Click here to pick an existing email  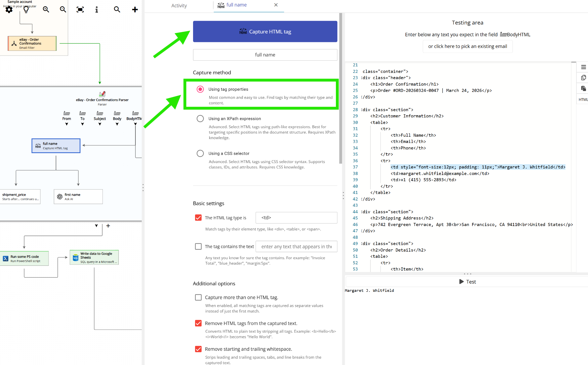pos(467,46)
